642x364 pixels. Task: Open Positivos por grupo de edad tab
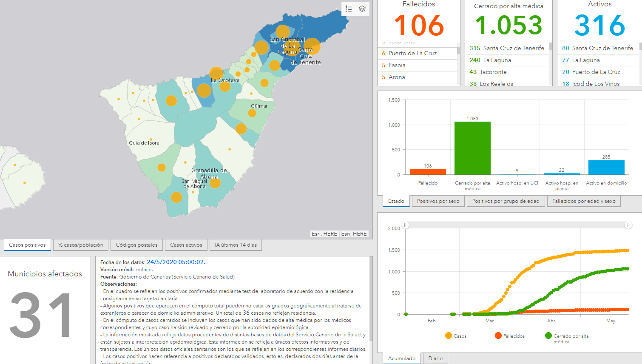[x=506, y=201]
